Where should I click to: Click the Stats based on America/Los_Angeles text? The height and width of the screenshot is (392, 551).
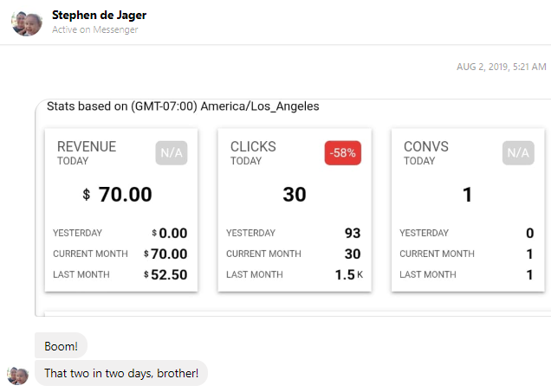point(183,106)
